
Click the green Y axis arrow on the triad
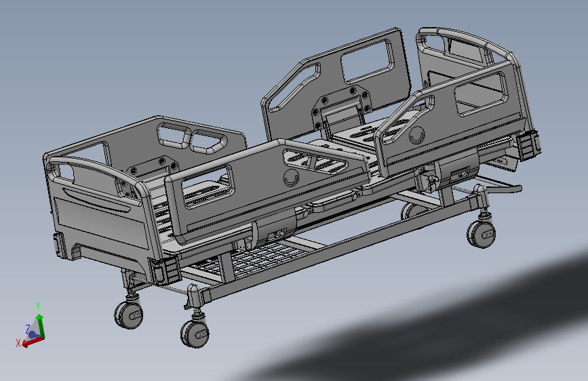tap(41, 326)
